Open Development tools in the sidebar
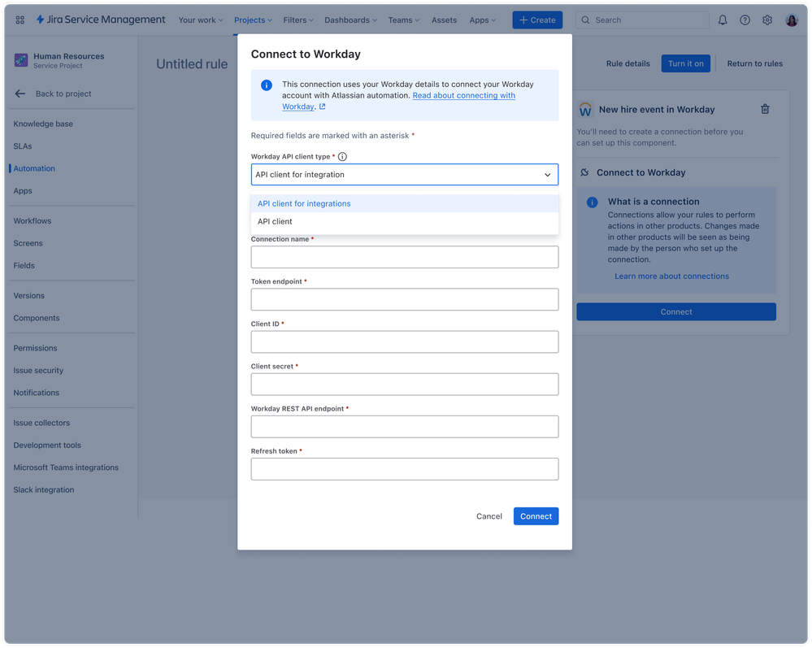812x648 pixels. coord(47,445)
